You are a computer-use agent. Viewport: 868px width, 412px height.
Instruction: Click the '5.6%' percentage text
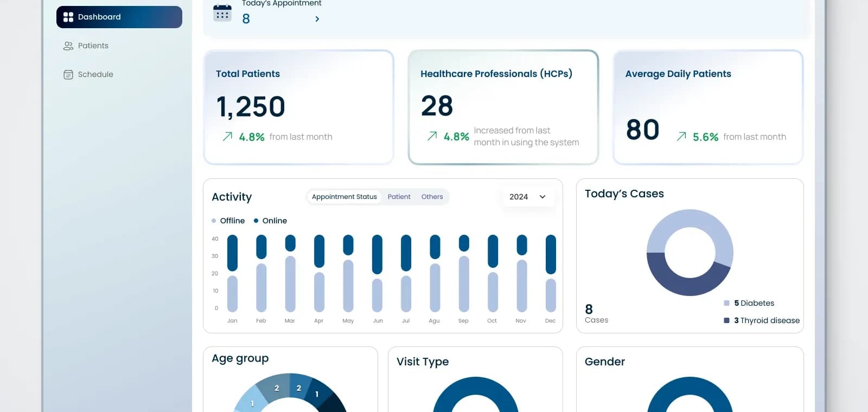(705, 137)
